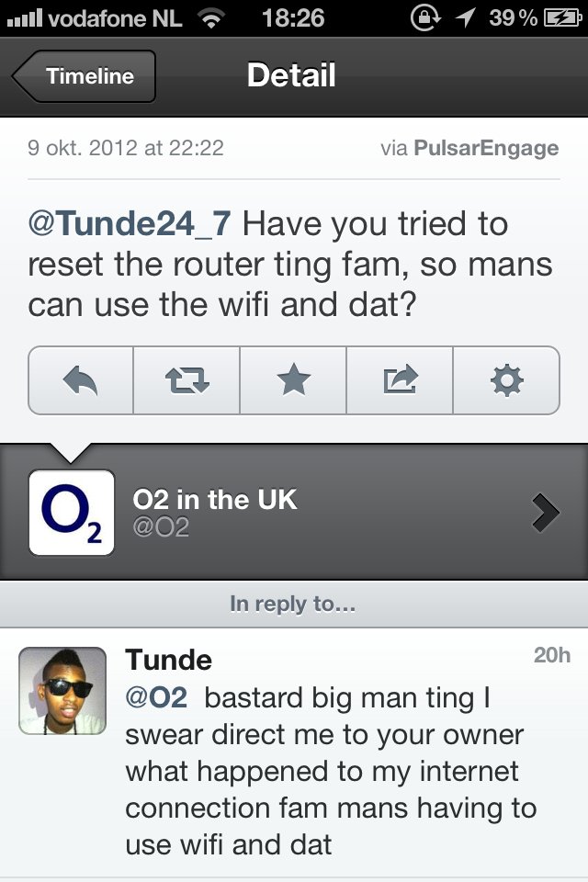Open the @Tunde24_7 mention link

[x=130, y=223]
